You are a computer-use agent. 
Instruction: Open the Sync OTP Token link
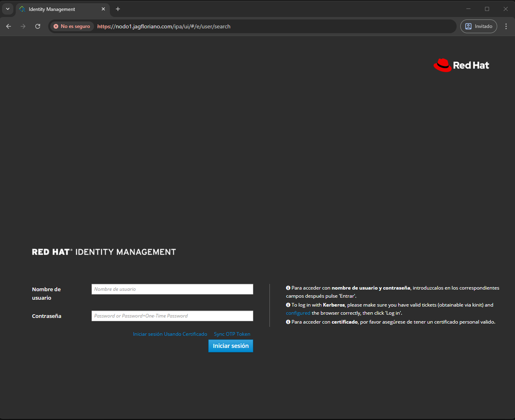(x=232, y=334)
